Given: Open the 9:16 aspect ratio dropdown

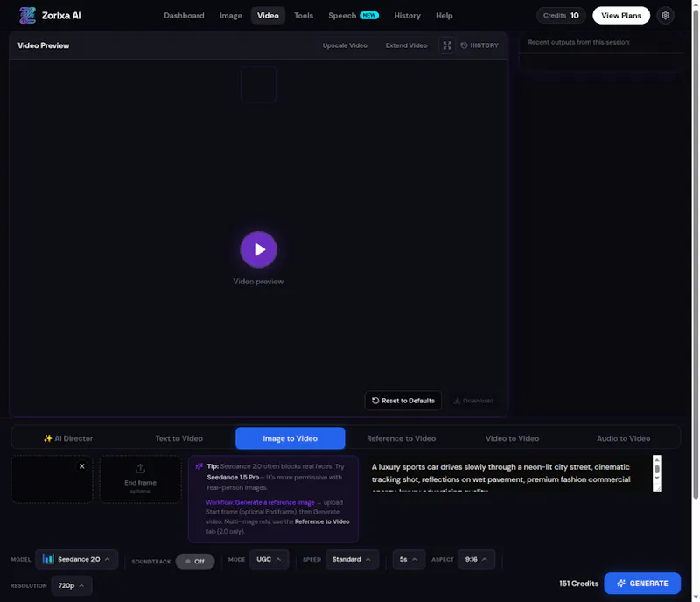Looking at the screenshot, I should 476,559.
